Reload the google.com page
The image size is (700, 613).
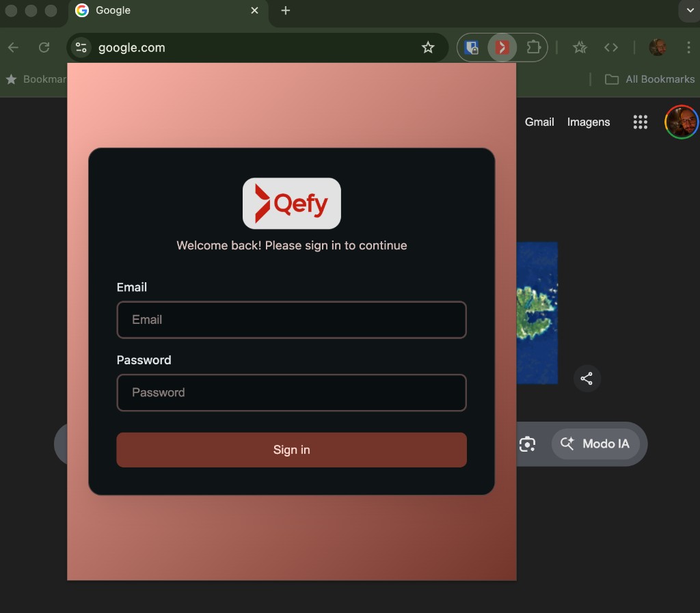pyautogui.click(x=44, y=47)
